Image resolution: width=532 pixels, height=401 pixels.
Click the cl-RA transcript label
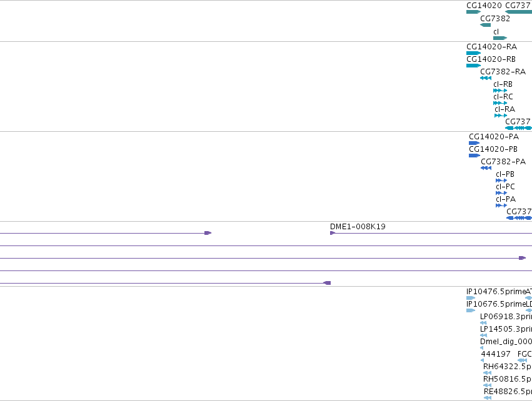click(x=505, y=109)
